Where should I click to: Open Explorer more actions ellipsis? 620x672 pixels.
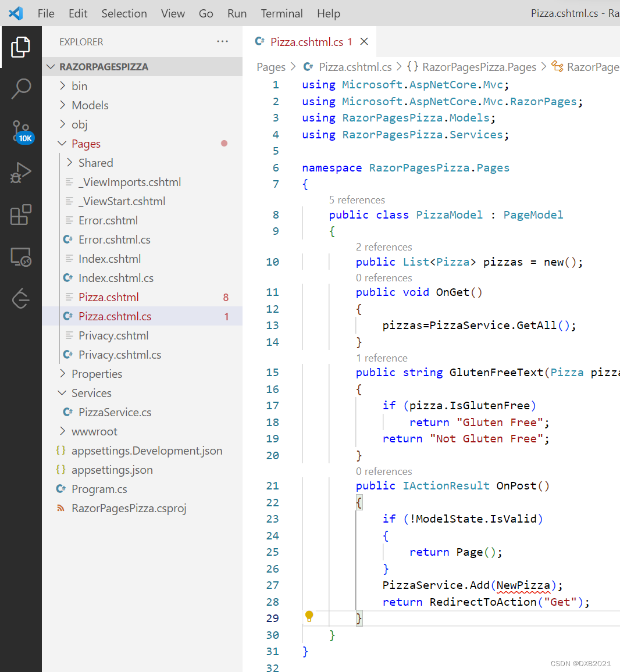tap(222, 41)
